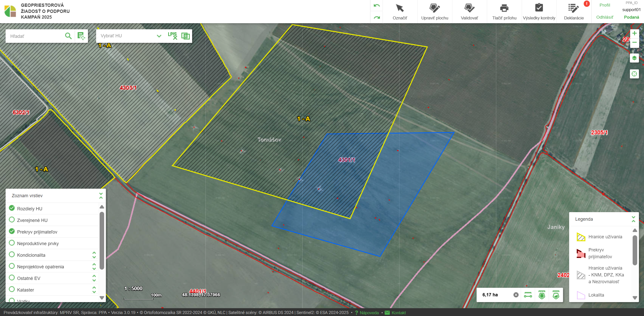The height and width of the screenshot is (316, 644).
Task: Open the Profil menu item
Action: pos(605,5)
